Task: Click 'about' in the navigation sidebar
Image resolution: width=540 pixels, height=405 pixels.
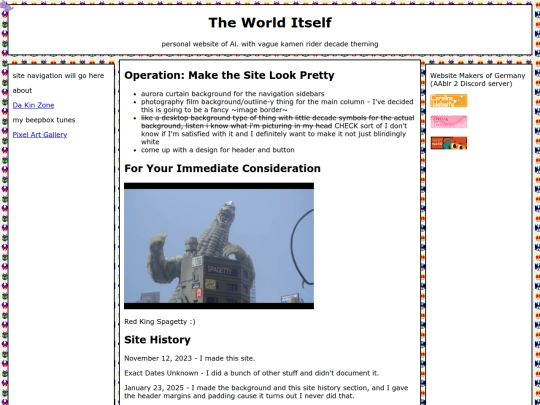Action: [x=22, y=90]
